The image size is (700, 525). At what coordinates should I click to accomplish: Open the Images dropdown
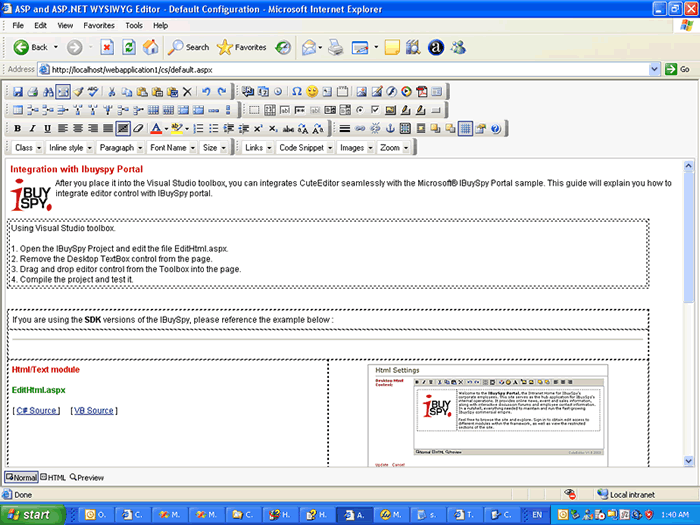[356, 148]
